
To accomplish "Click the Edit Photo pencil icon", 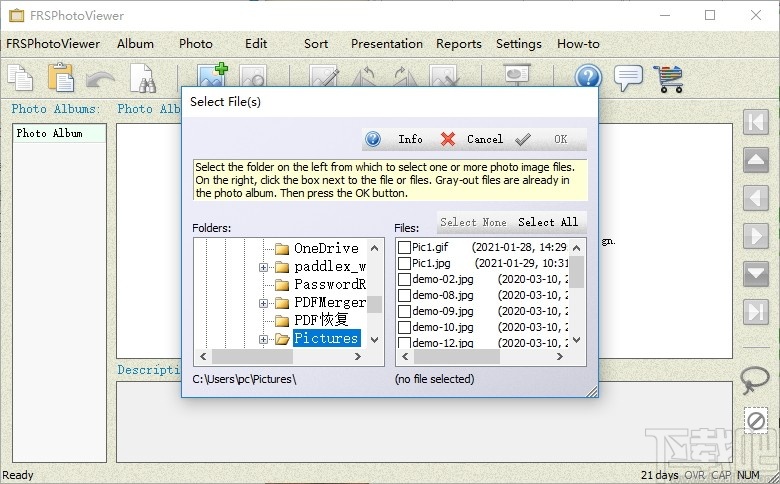I will point(324,77).
